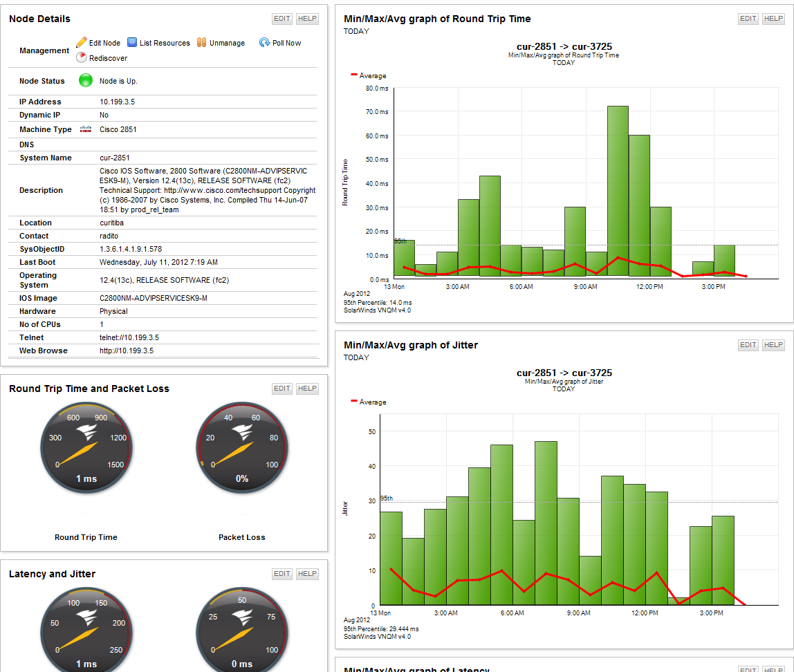Click the Node is Up status text

(x=118, y=81)
